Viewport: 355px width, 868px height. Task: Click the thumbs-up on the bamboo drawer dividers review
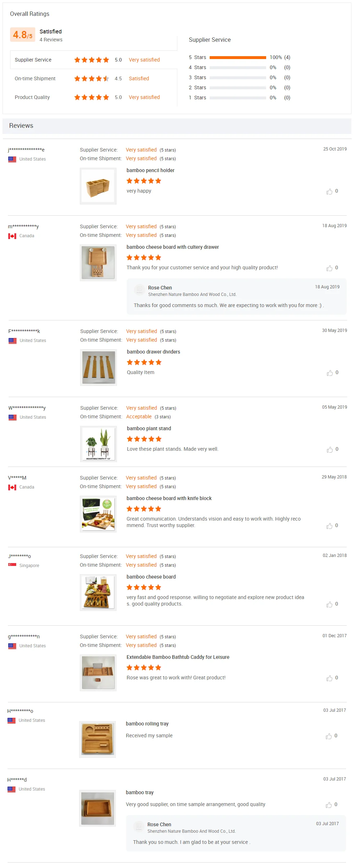[x=329, y=373]
